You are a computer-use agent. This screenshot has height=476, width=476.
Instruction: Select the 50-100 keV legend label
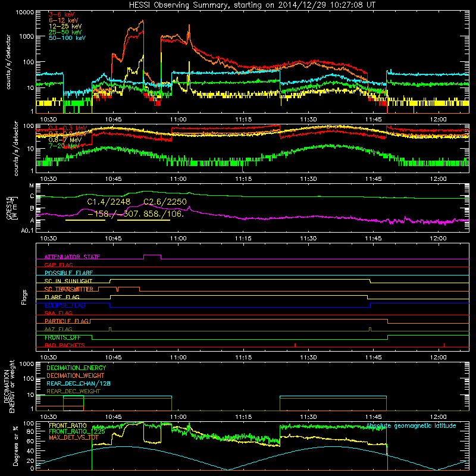[x=67, y=38]
